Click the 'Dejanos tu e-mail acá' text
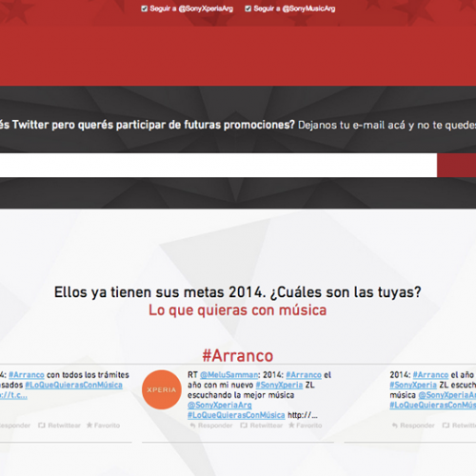476x476 pixels. [351, 125]
